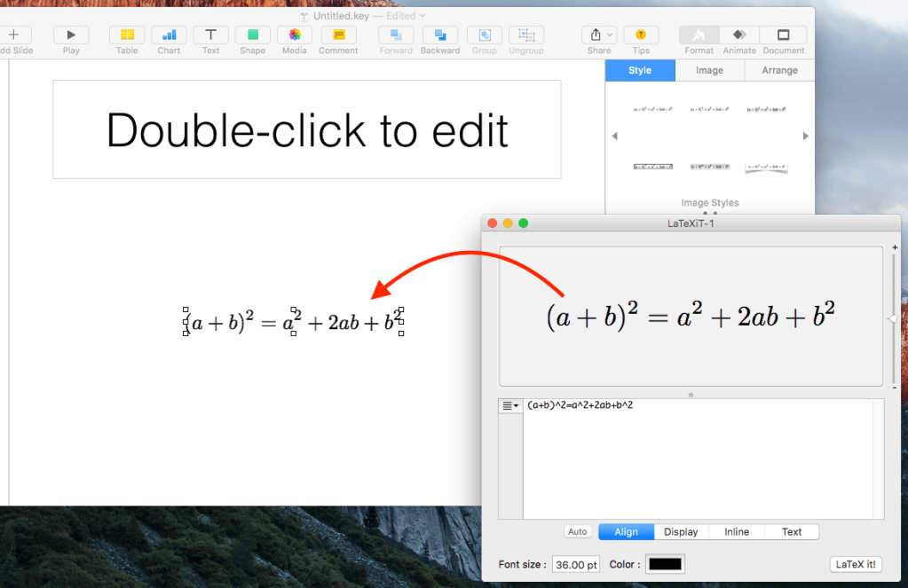Viewport: 908px width, 588px height.
Task: Click the Font size input field
Action: pos(575,564)
